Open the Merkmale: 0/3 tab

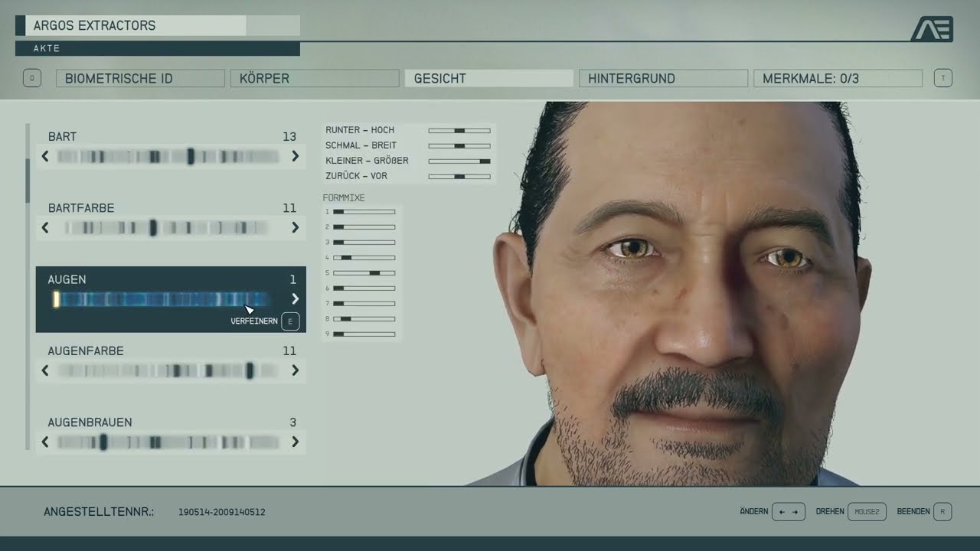click(x=838, y=78)
